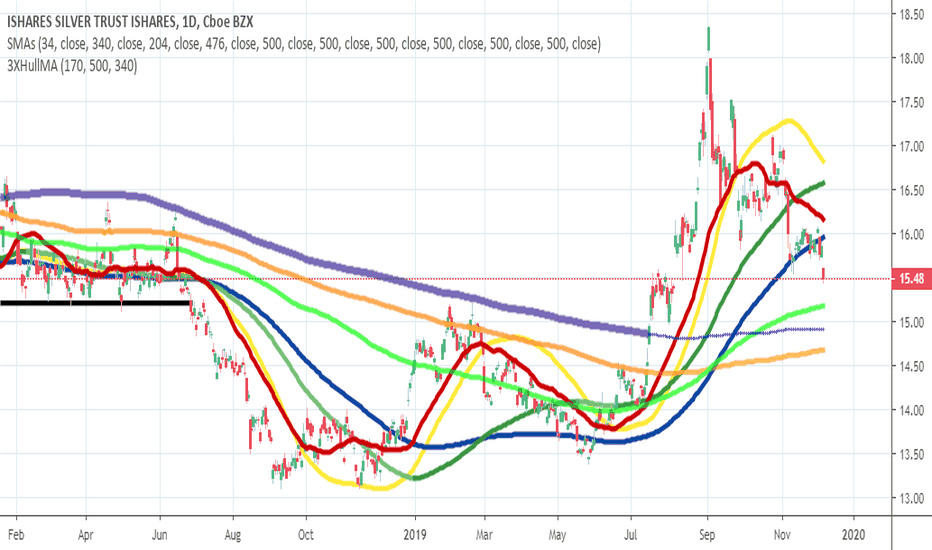
Task: Click the Jul label on time axis
Action: (x=631, y=535)
